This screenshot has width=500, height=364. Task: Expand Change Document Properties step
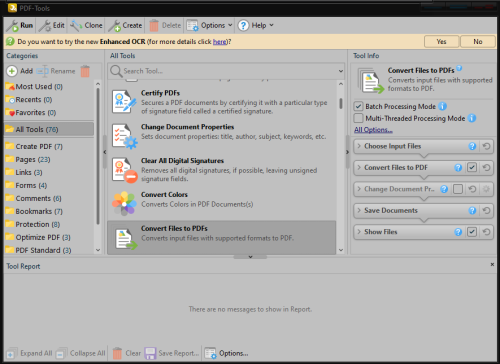359,189
